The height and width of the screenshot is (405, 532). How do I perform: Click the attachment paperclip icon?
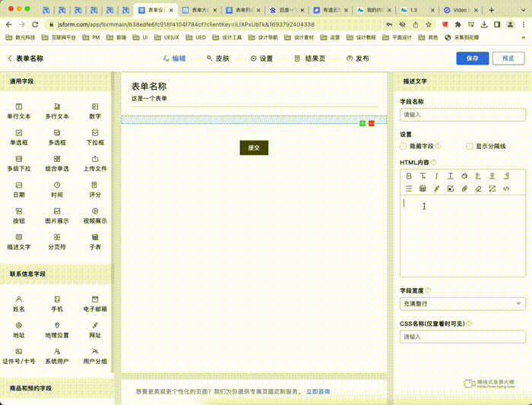pos(464,188)
